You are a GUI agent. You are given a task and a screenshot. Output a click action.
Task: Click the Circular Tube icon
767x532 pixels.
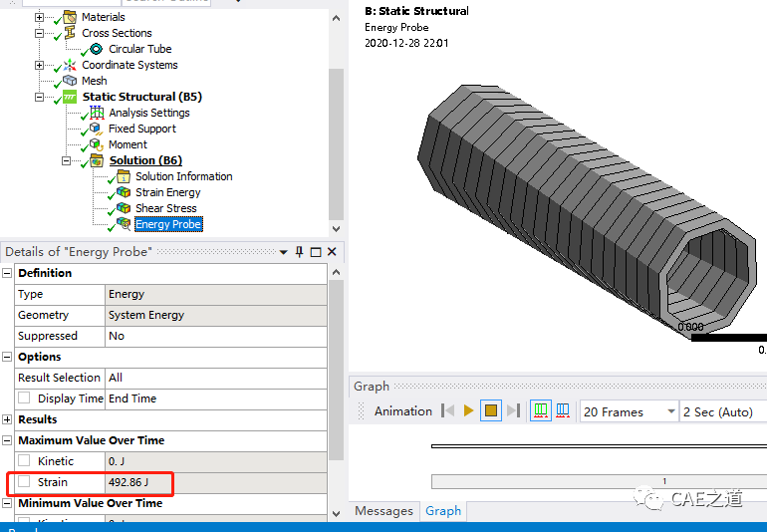click(x=97, y=49)
